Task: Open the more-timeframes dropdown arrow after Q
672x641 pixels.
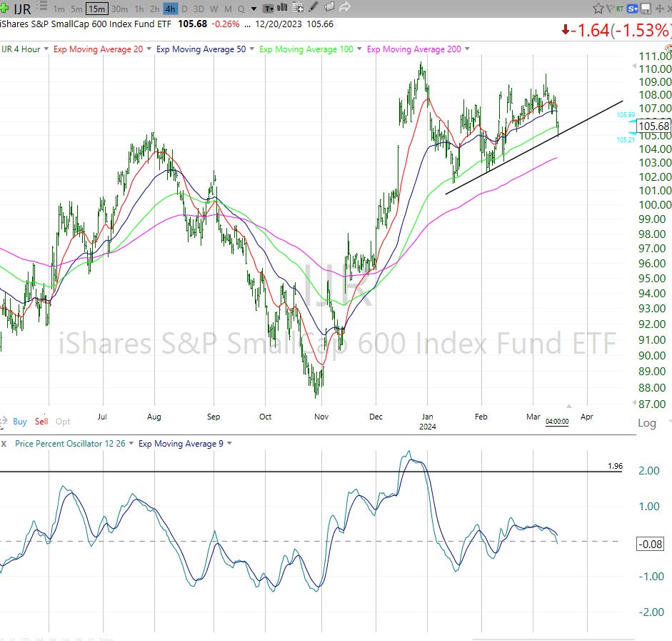Action: (254, 9)
